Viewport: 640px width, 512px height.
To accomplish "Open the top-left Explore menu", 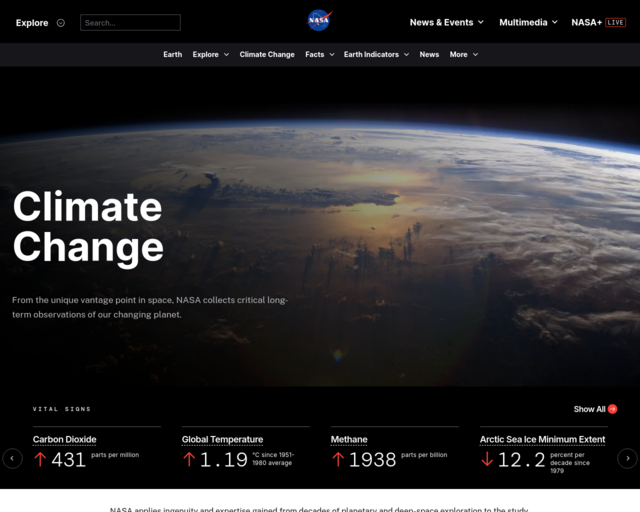I will (32, 23).
